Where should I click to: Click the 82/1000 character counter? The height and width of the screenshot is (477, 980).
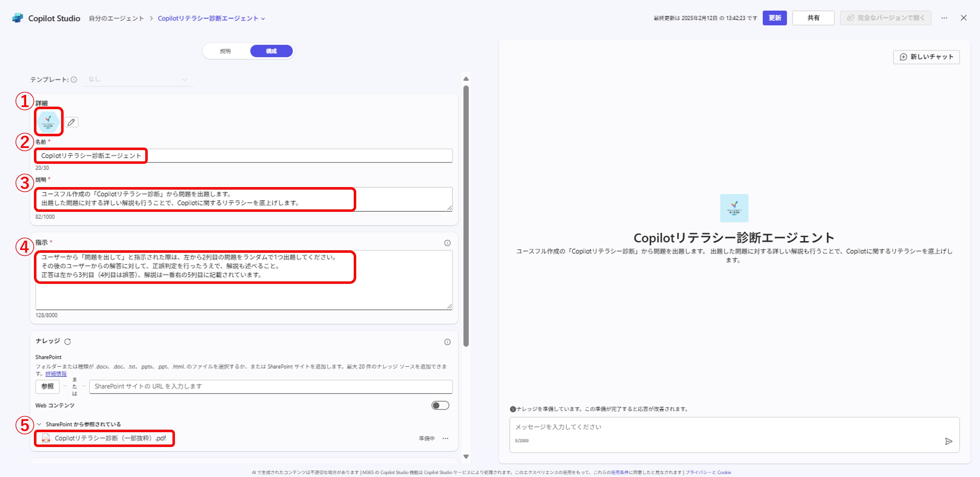(45, 217)
